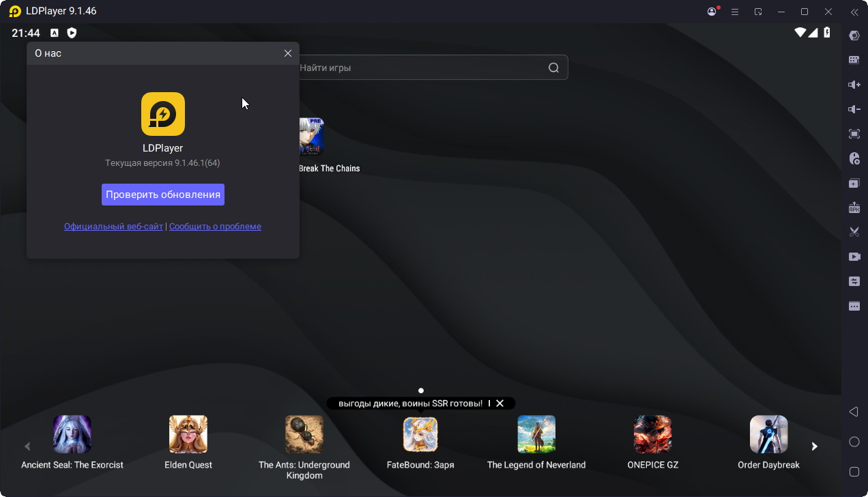Image resolution: width=868 pixels, height=497 pixels.
Task: Launch the Break The Chains game icon
Action: tap(312, 137)
